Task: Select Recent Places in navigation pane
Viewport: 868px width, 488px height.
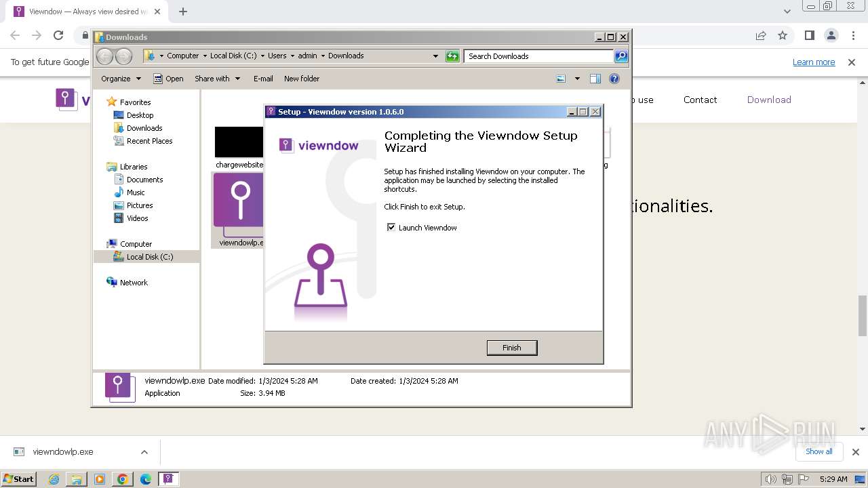Action: [x=149, y=141]
